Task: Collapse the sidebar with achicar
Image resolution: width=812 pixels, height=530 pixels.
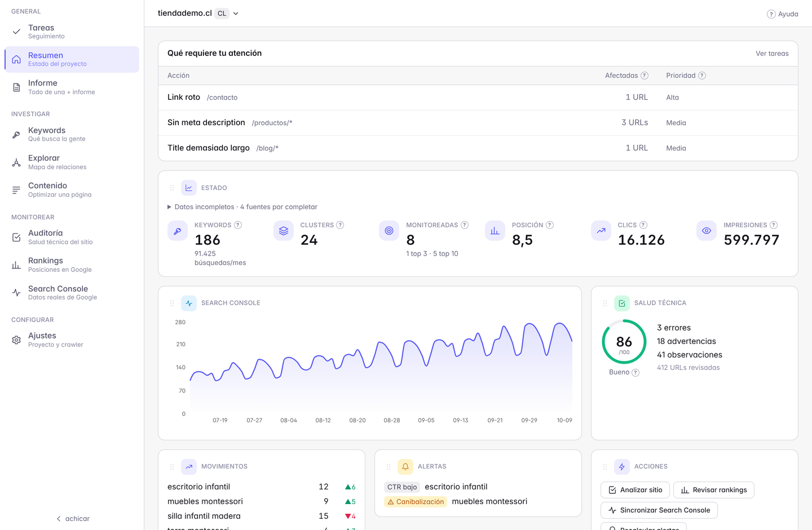Action: point(72,519)
